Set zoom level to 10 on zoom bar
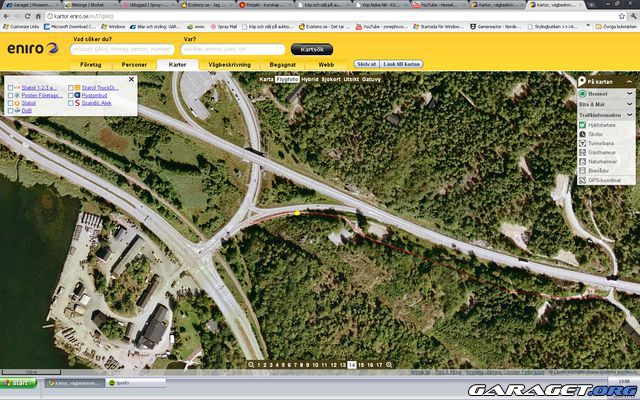The height and width of the screenshot is (400, 640). point(316,365)
